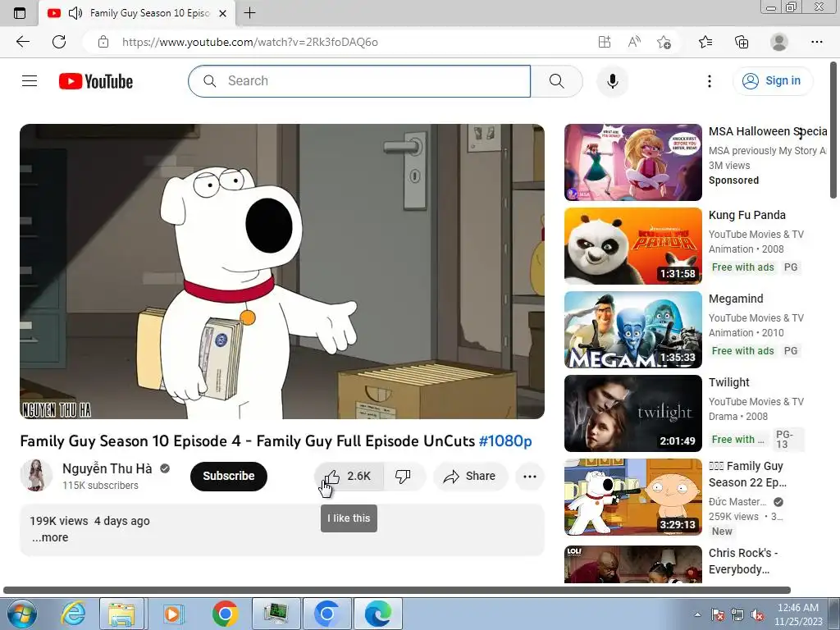Open the #1080p hashtag link

(x=505, y=441)
